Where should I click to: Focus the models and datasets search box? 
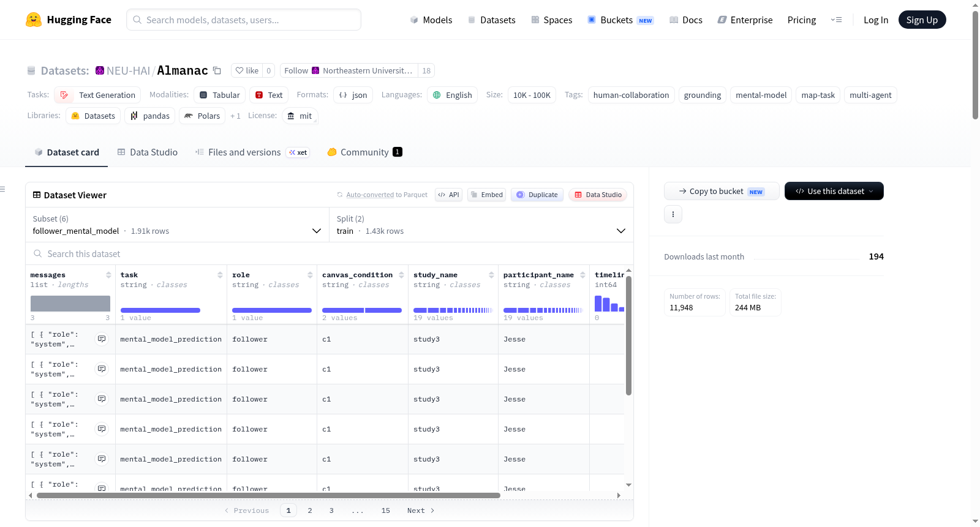click(x=244, y=20)
